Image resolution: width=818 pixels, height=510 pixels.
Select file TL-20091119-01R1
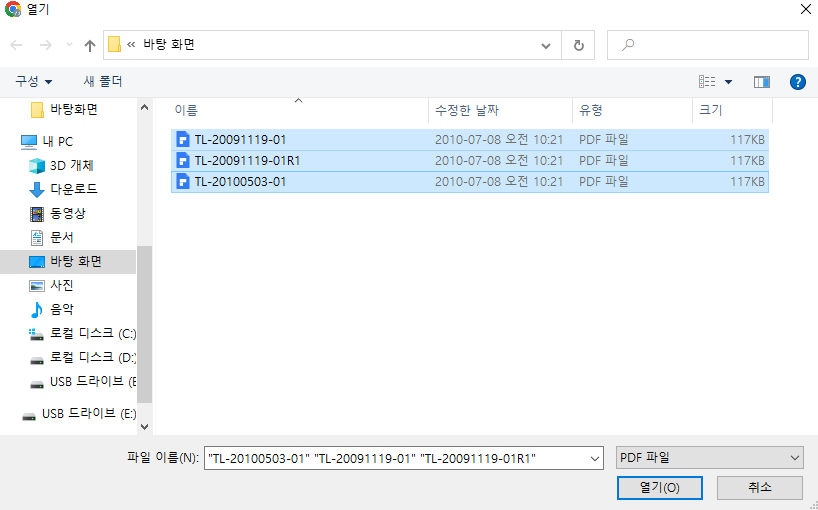click(470, 161)
